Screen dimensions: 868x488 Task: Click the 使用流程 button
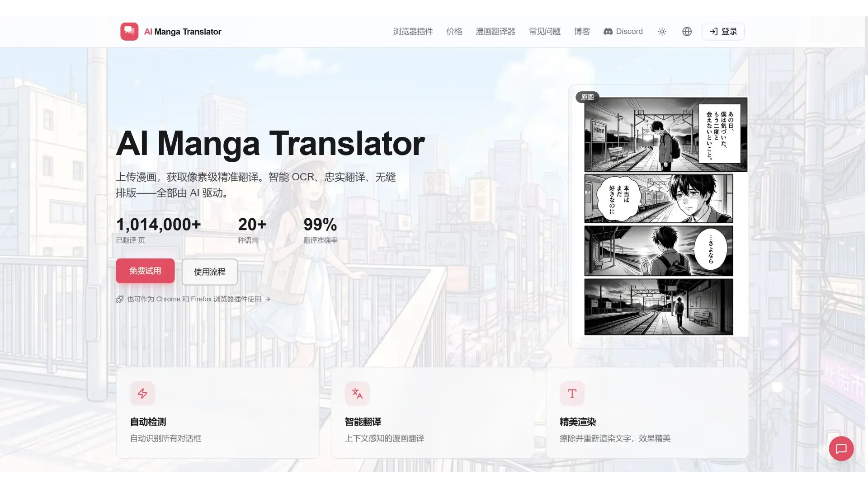(x=210, y=272)
